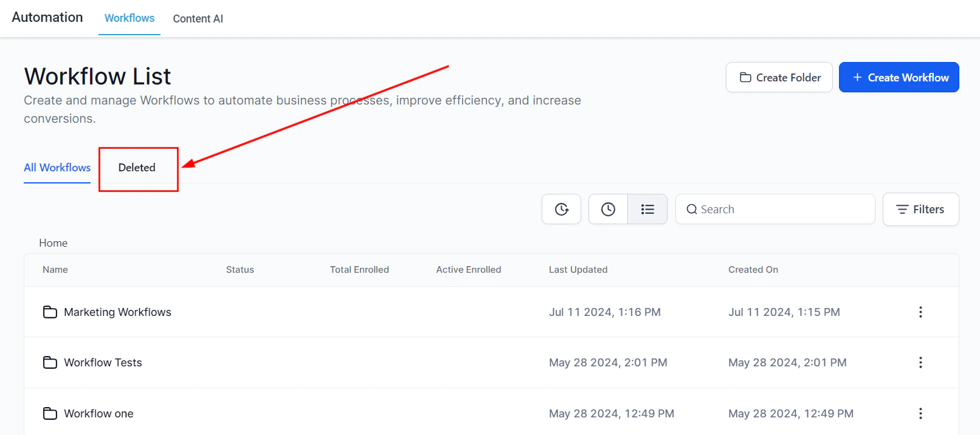980x435 pixels.
Task: Open options menu for Marketing Workflows
Action: pyautogui.click(x=920, y=312)
